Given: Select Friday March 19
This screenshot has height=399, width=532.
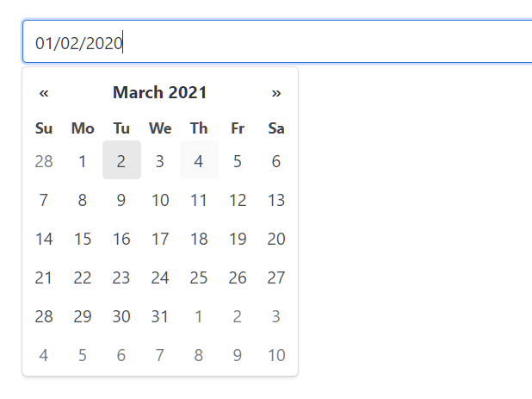Looking at the screenshot, I should pyautogui.click(x=238, y=239).
